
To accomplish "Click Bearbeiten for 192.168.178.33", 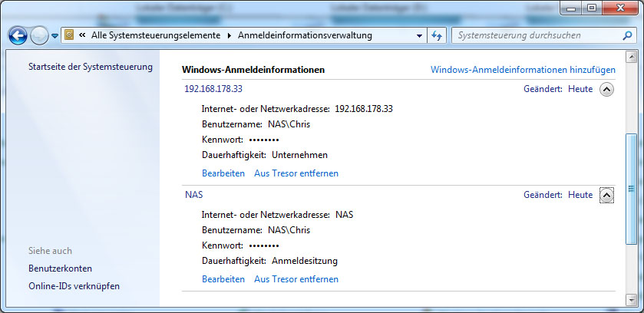I will 223,173.
